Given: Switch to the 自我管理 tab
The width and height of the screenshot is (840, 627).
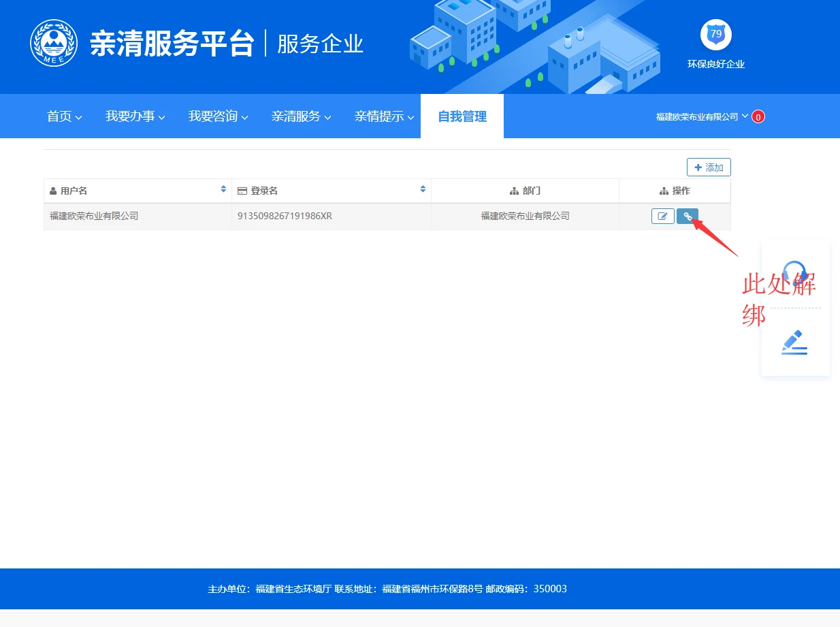Looking at the screenshot, I should point(462,116).
